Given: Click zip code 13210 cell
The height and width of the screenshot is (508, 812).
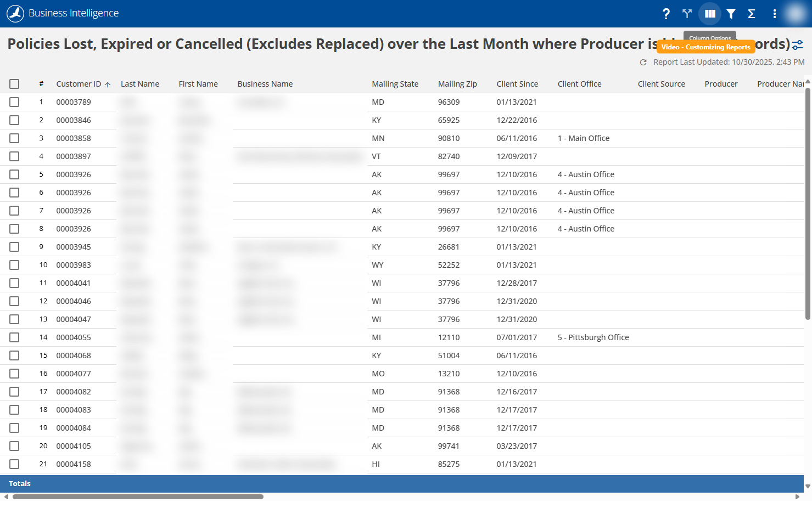Looking at the screenshot, I should click(x=449, y=374).
